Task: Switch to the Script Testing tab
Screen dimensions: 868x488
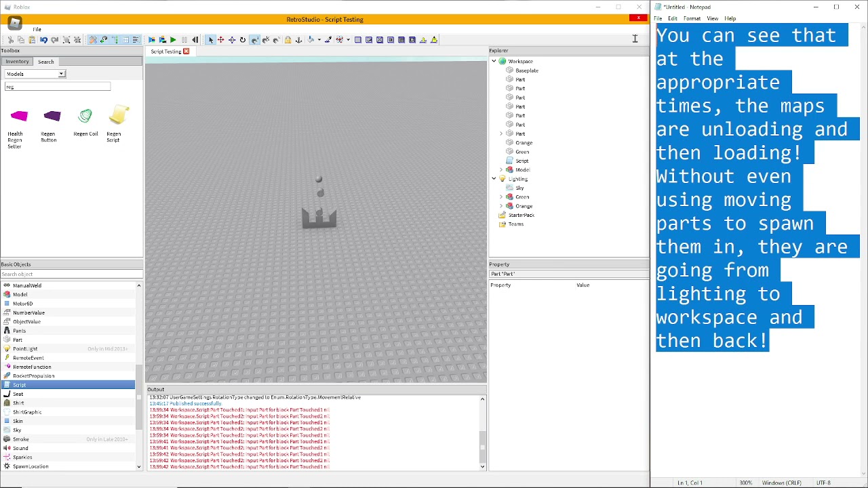Action: point(165,52)
